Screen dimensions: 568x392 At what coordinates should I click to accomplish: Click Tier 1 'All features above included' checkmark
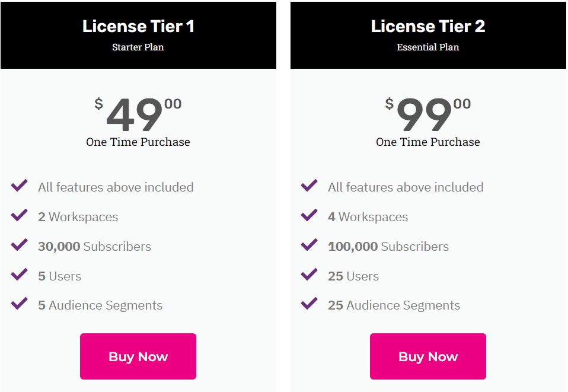pos(20,186)
